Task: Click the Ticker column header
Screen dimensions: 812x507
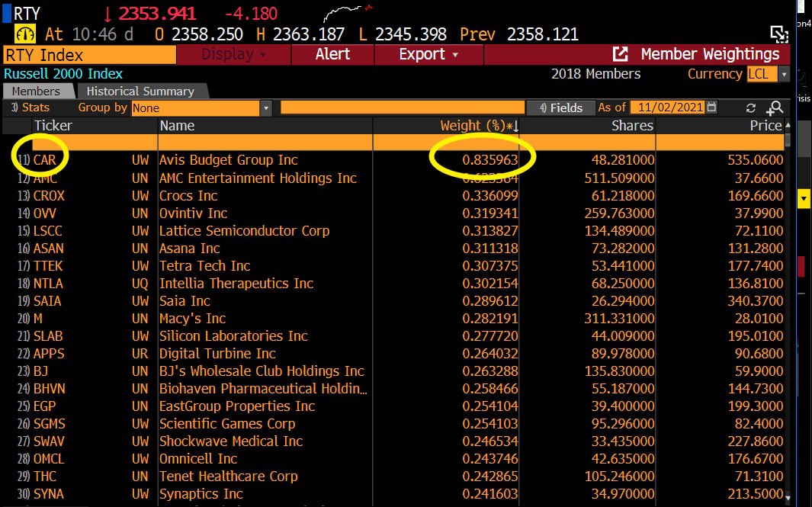Action: (x=53, y=125)
